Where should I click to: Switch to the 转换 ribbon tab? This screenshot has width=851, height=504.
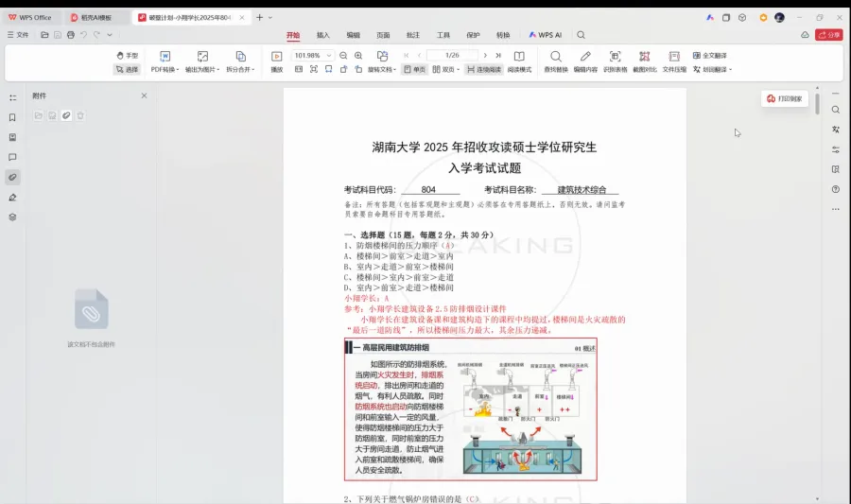click(x=503, y=35)
